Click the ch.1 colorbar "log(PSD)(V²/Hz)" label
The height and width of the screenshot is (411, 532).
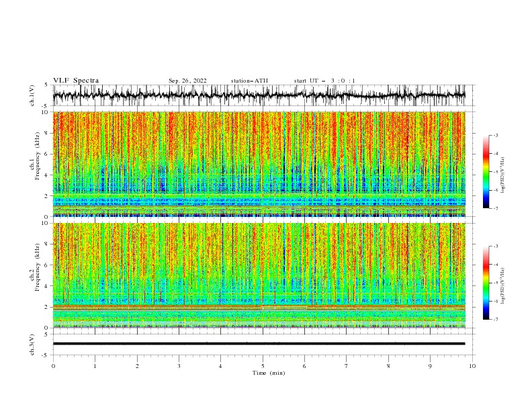click(x=502, y=175)
